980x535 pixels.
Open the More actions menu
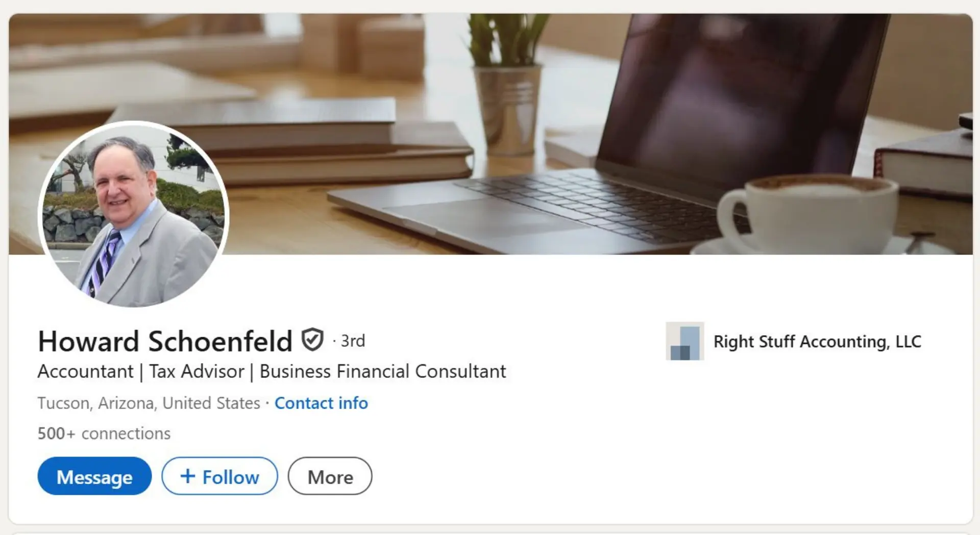[x=330, y=476]
